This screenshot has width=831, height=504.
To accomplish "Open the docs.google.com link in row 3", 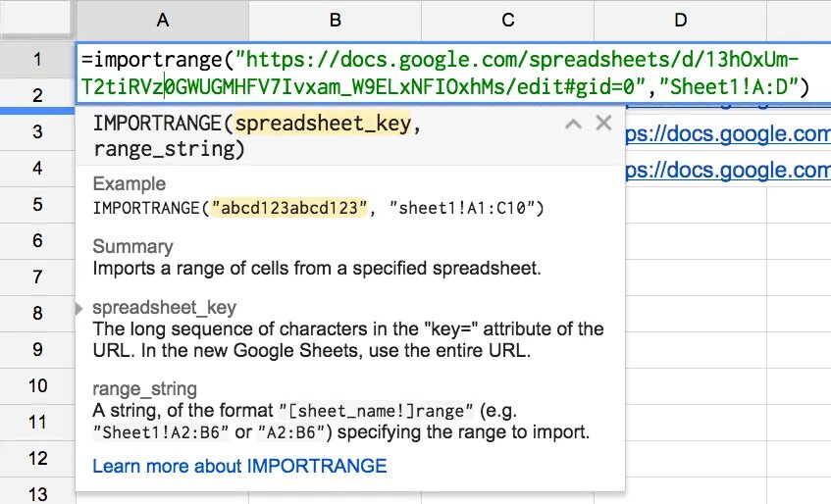I will coord(728,133).
